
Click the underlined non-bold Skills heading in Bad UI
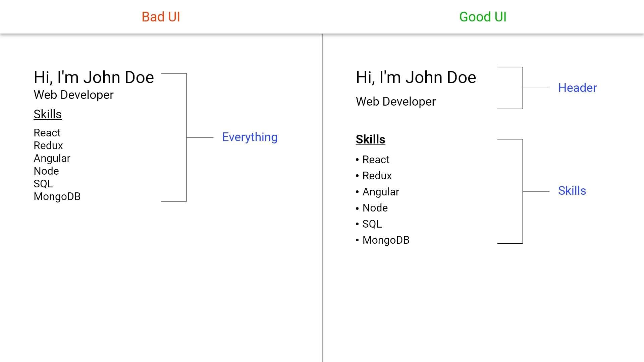[48, 114]
